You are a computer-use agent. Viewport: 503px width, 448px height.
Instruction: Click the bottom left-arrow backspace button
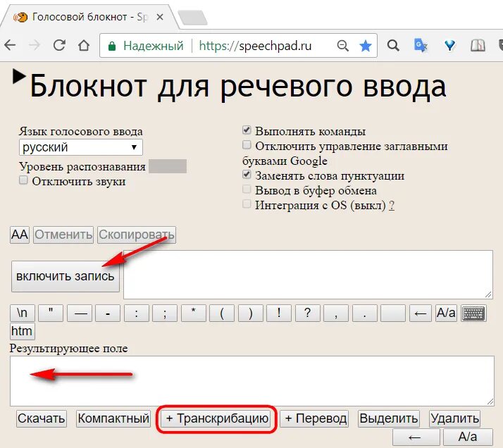coord(416,437)
